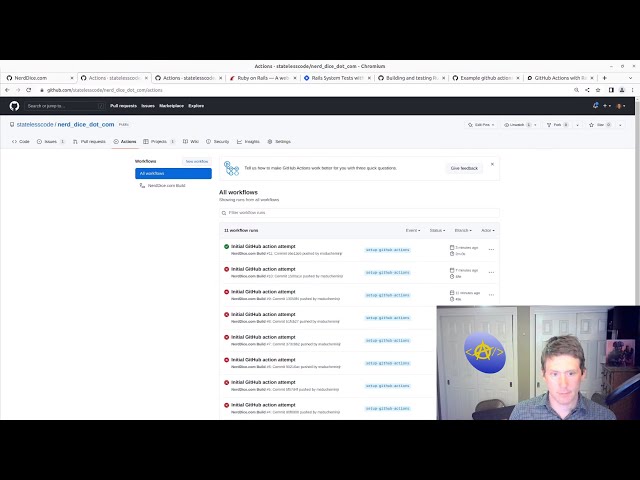Screen dimensions: 640x480
Task: Open the Actor filter dropdown
Action: [x=487, y=231]
